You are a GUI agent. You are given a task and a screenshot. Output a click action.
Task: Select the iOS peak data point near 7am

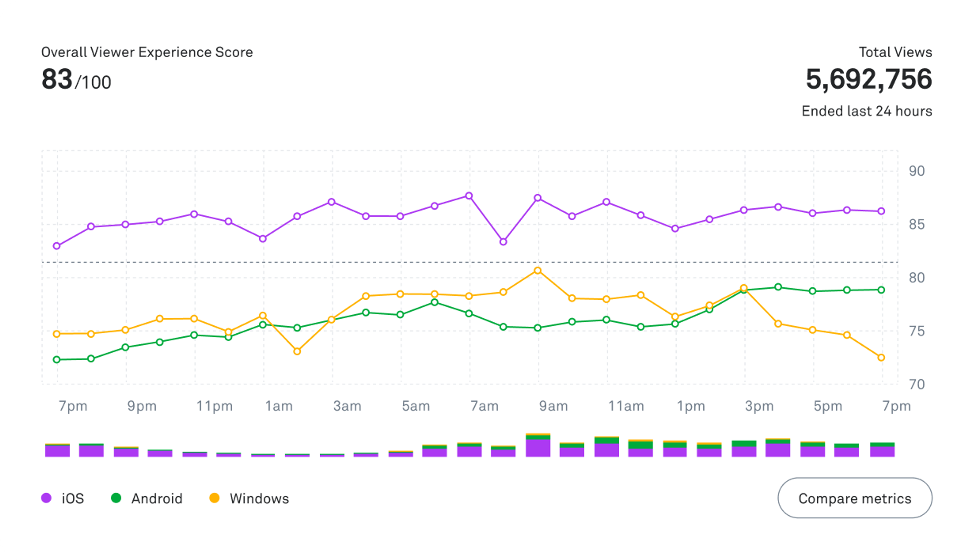tap(469, 196)
